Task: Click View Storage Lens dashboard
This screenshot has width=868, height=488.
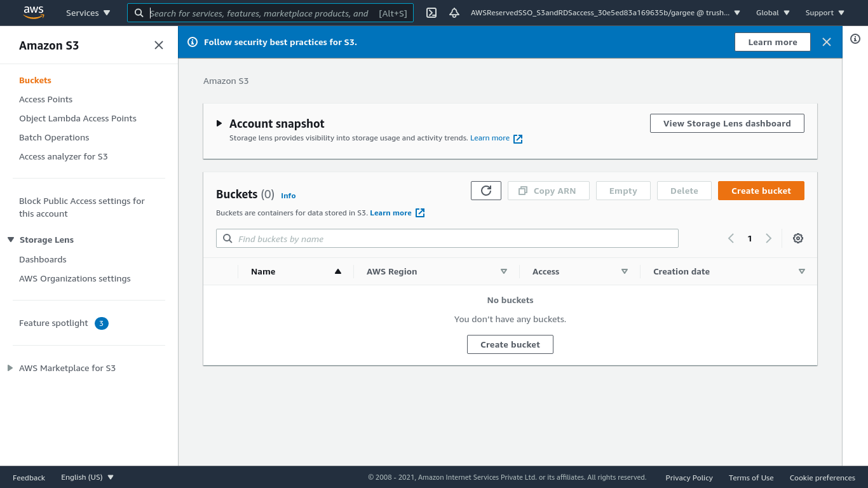Action: point(727,123)
